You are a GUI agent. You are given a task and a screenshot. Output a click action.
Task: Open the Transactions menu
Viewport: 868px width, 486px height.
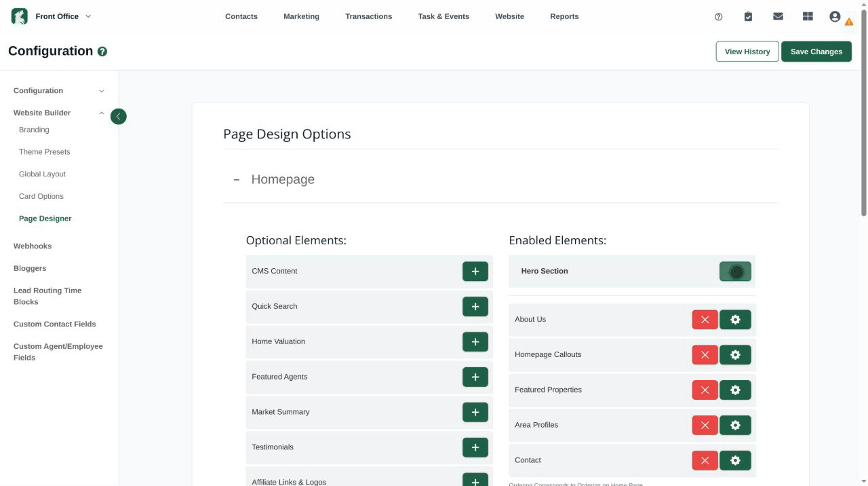(x=368, y=16)
